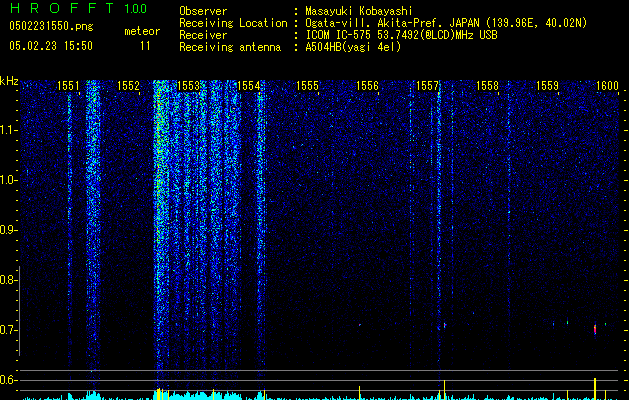Click the 1559 time marker
This screenshot has height=400, width=629.
click(547, 86)
